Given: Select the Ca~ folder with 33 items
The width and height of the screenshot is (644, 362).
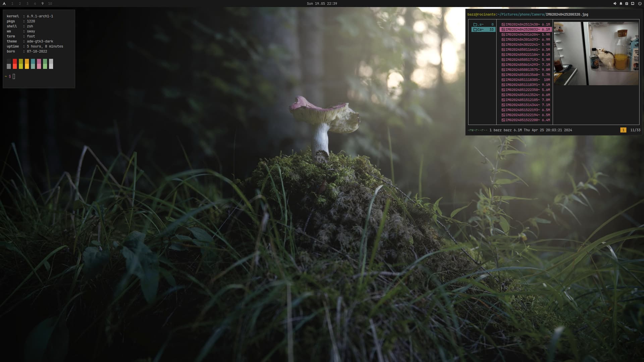Looking at the screenshot, I should [x=483, y=29].
